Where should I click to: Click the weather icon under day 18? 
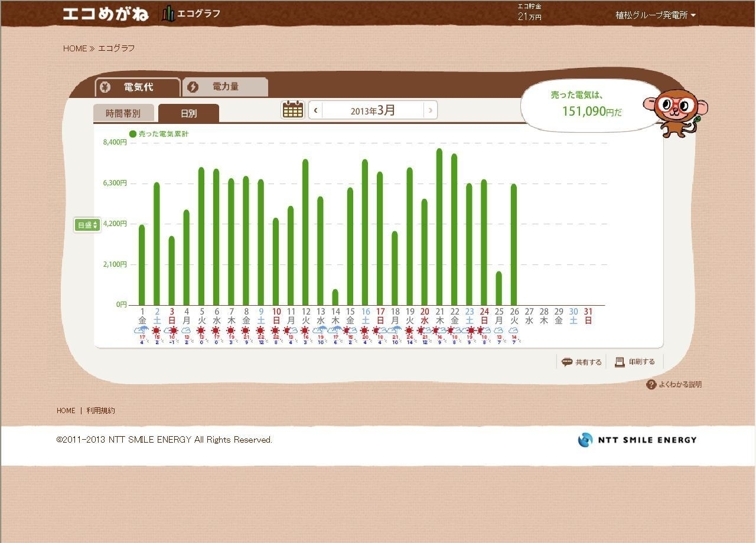pos(395,331)
